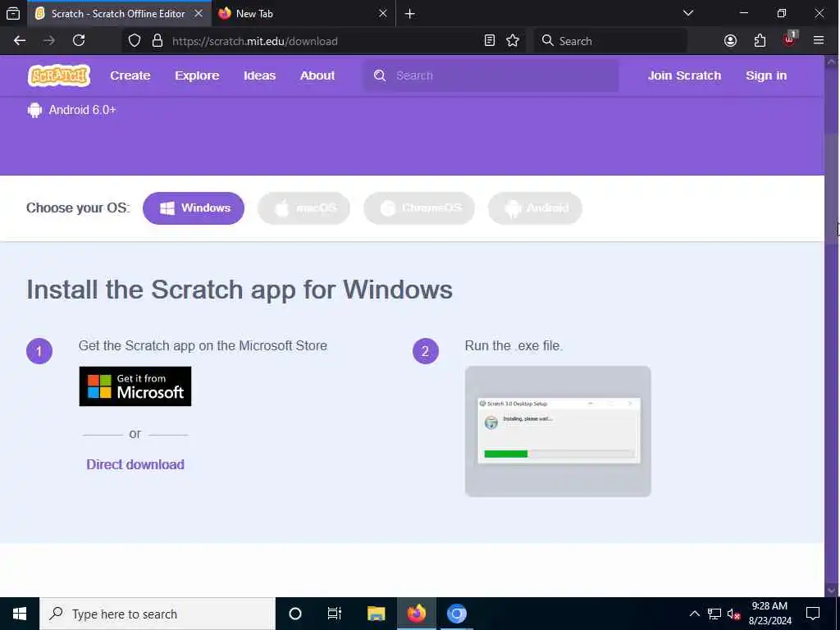Open the extensions puzzle icon
Screen dimensions: 840x630
[760, 41]
